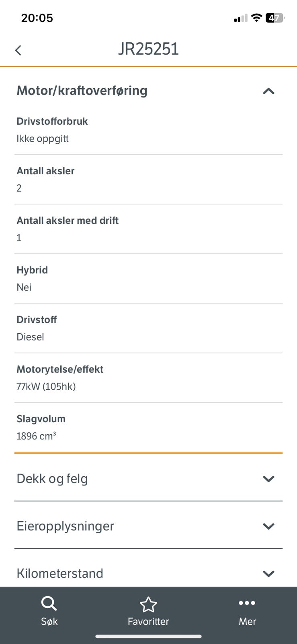Viewport: 297px width, 644px height.
Task: Open the Mer tab label
Action: tap(247, 621)
